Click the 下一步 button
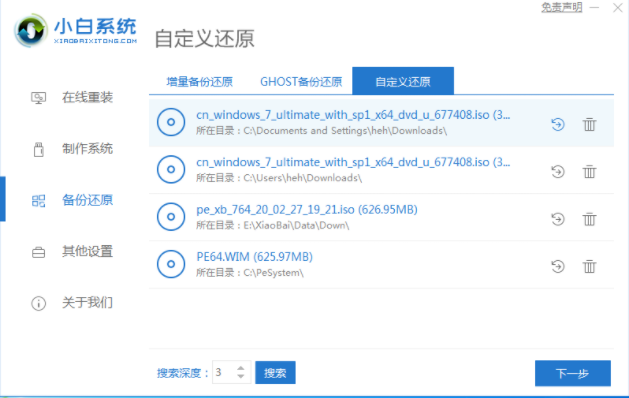 pos(572,373)
